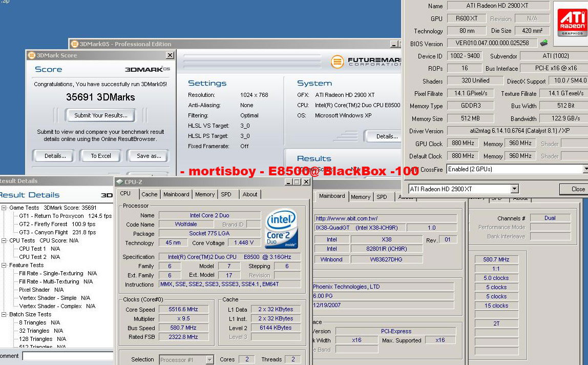Image resolution: width=588 pixels, height=365 pixels.
Task: Click the abit website URL field
Action: pyautogui.click(x=386, y=218)
